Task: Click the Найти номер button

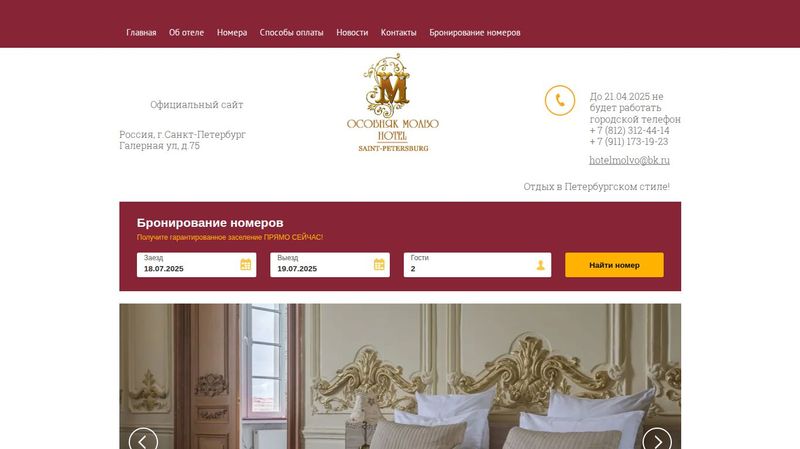Action: click(614, 265)
